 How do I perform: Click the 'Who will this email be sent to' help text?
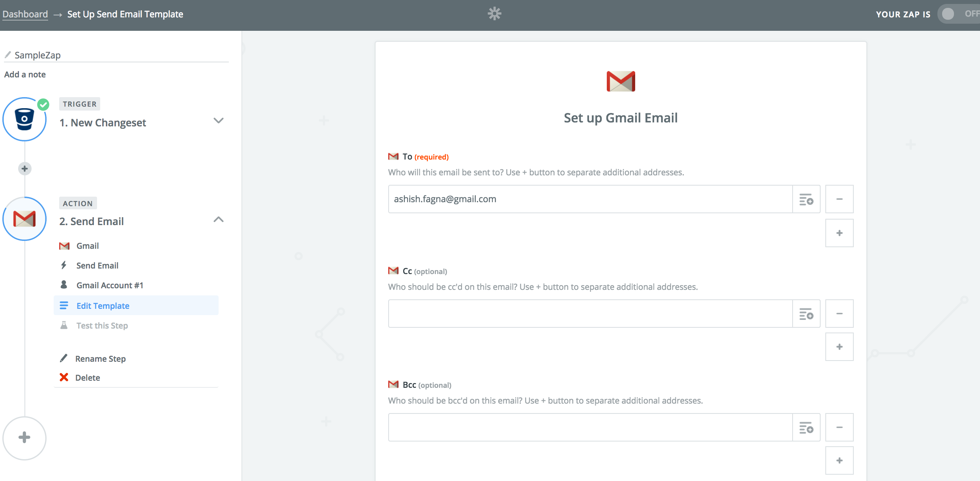tap(536, 173)
